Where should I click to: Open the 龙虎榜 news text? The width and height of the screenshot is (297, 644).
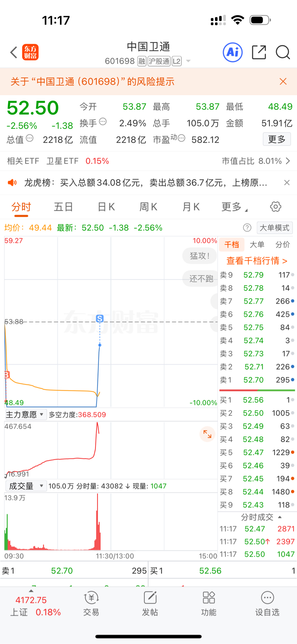click(146, 183)
